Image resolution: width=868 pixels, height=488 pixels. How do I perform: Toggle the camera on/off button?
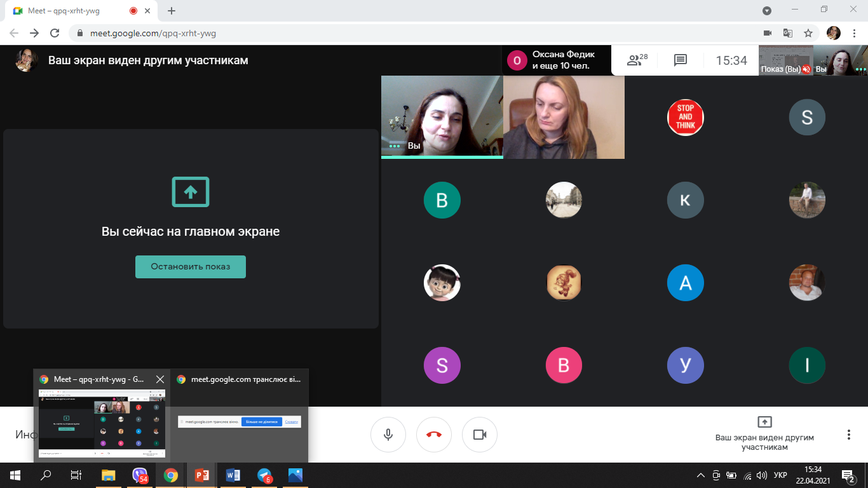point(480,435)
